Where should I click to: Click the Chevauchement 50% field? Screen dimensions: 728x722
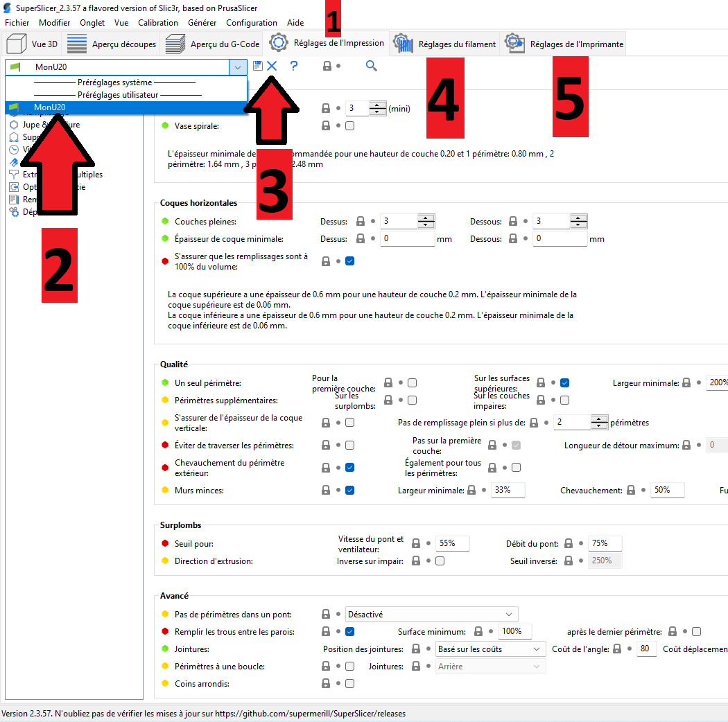click(667, 490)
